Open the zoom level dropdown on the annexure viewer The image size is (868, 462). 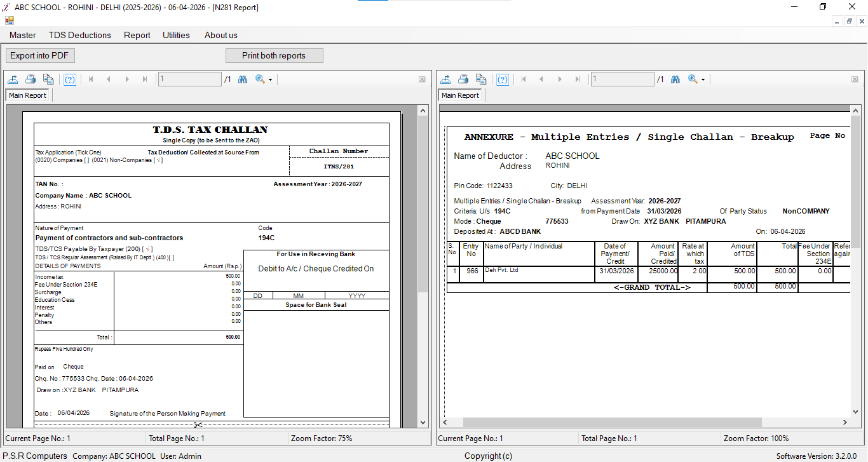[x=703, y=79]
